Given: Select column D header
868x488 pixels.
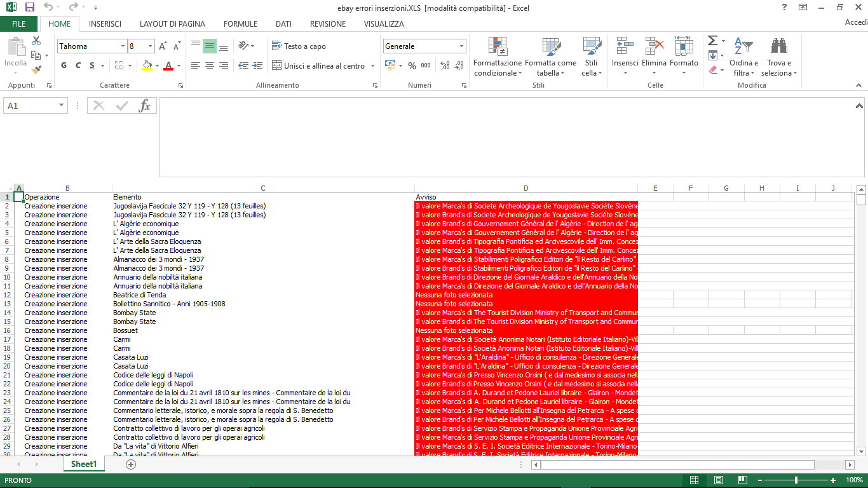Looking at the screenshot, I should point(526,188).
